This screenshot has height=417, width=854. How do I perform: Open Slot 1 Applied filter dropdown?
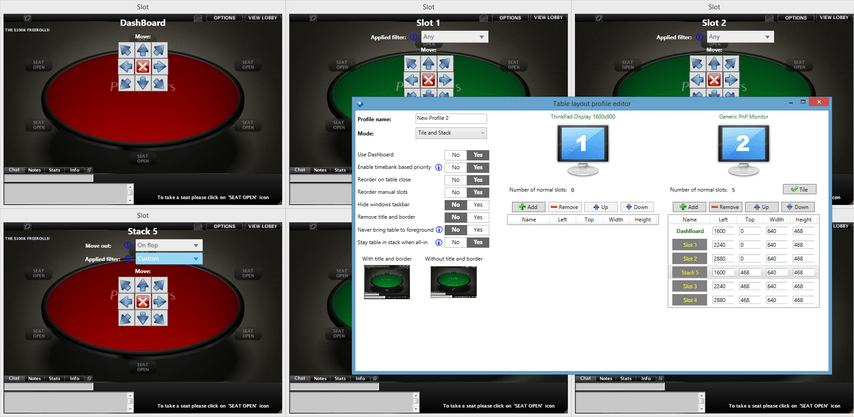(x=454, y=37)
